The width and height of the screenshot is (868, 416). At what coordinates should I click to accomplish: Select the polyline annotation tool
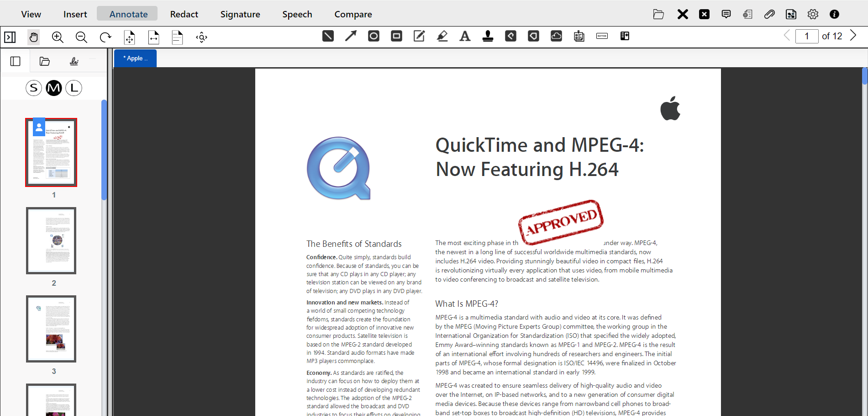pyautogui.click(x=510, y=36)
